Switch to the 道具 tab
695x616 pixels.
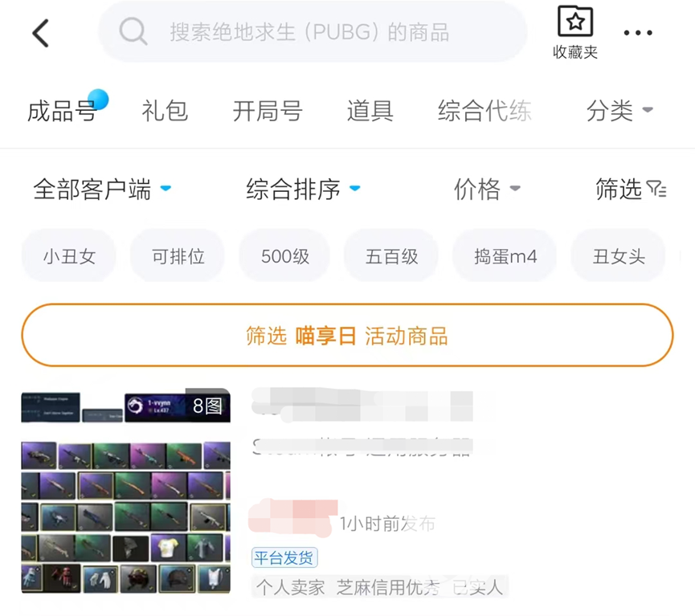pyautogui.click(x=370, y=111)
